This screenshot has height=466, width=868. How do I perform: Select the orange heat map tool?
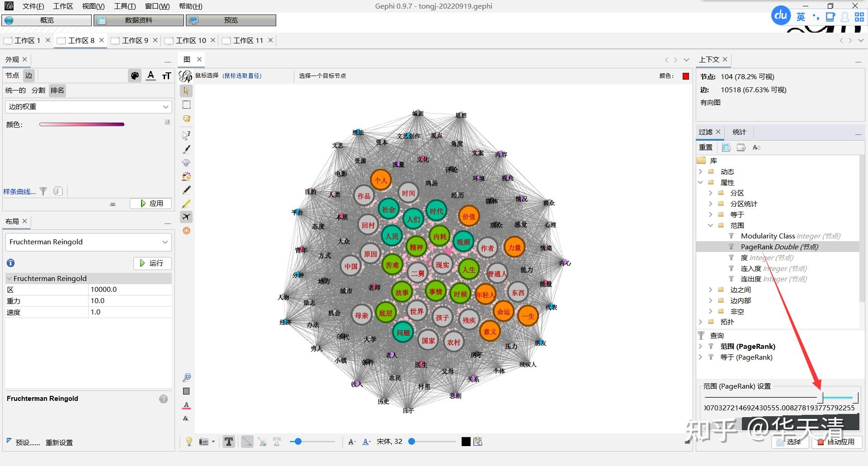tap(186, 231)
